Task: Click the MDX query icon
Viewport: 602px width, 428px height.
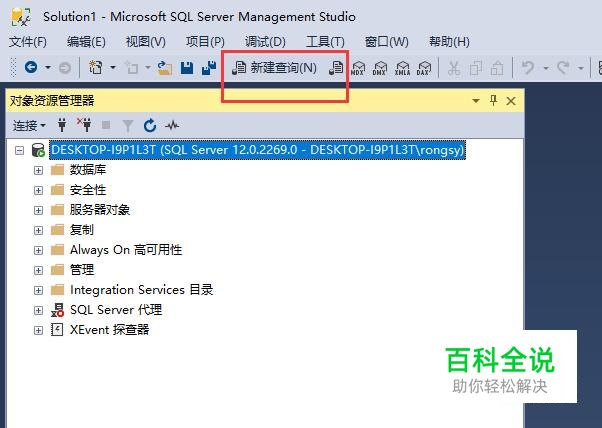Action: 358,68
